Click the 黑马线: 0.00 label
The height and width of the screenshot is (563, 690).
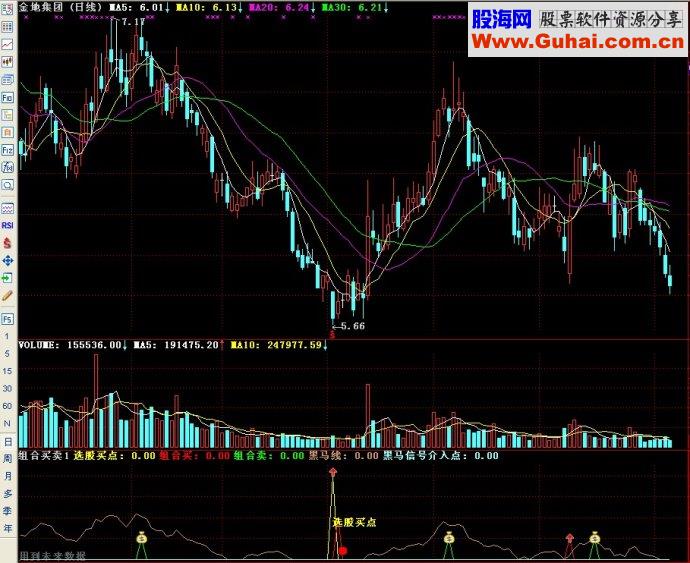click(x=343, y=456)
